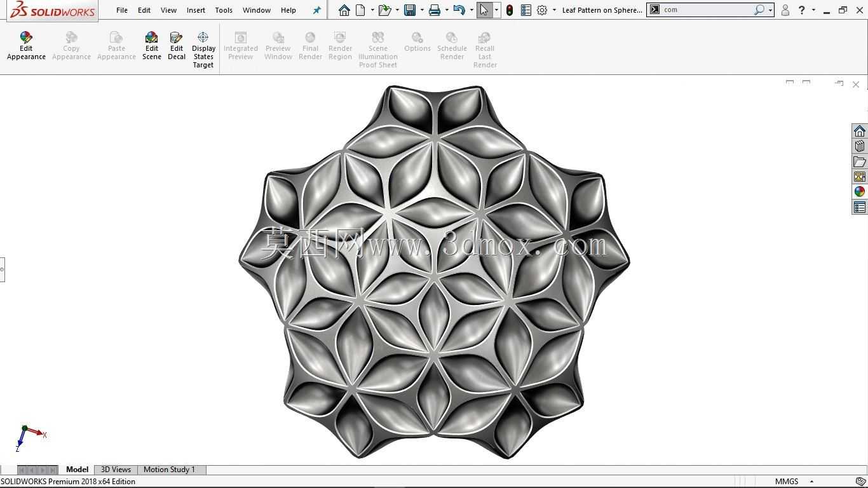This screenshot has height=488, width=868.
Task: Click Recall Last Render
Action: [x=485, y=50]
